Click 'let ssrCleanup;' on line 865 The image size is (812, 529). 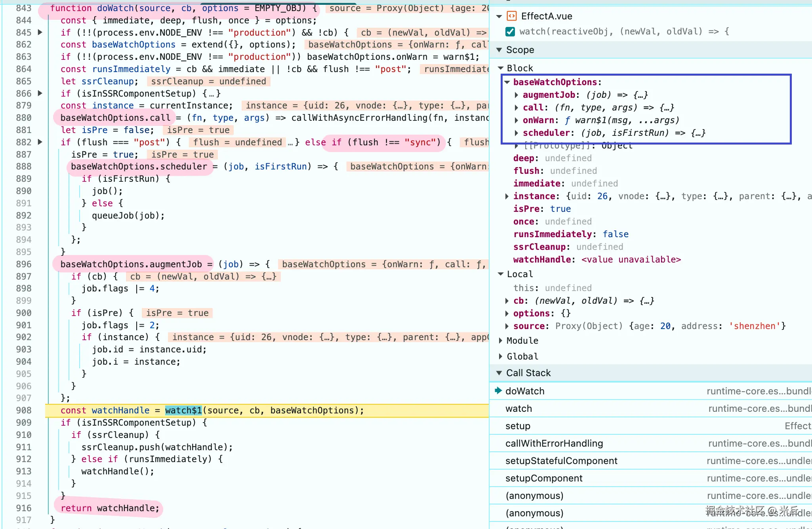click(x=99, y=82)
